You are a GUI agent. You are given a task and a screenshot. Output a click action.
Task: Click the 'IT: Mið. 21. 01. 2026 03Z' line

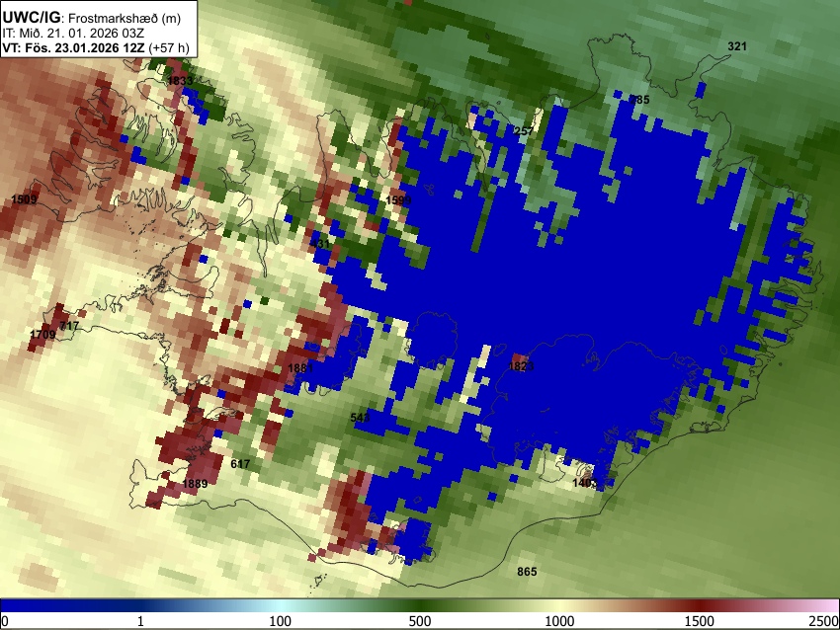[73, 34]
